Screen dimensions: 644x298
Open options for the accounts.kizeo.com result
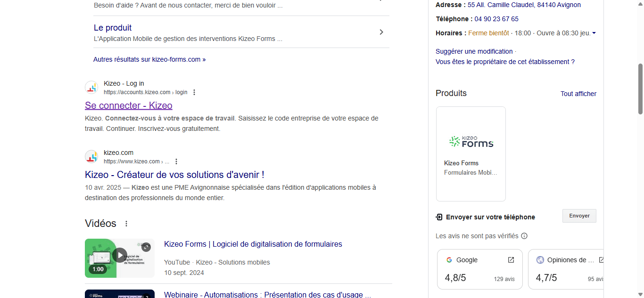click(194, 92)
